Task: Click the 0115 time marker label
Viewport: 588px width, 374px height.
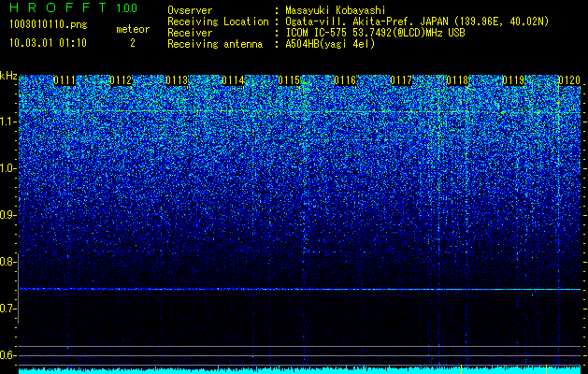Action: [x=289, y=80]
